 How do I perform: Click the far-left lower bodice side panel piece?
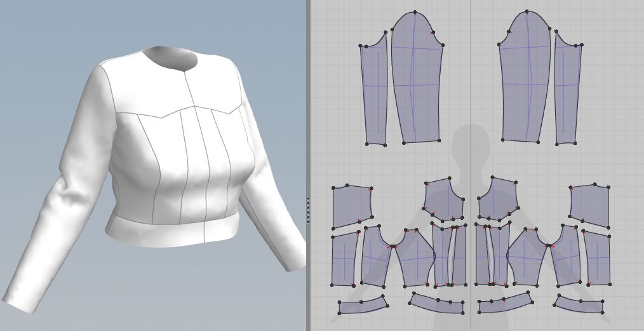(x=345, y=259)
